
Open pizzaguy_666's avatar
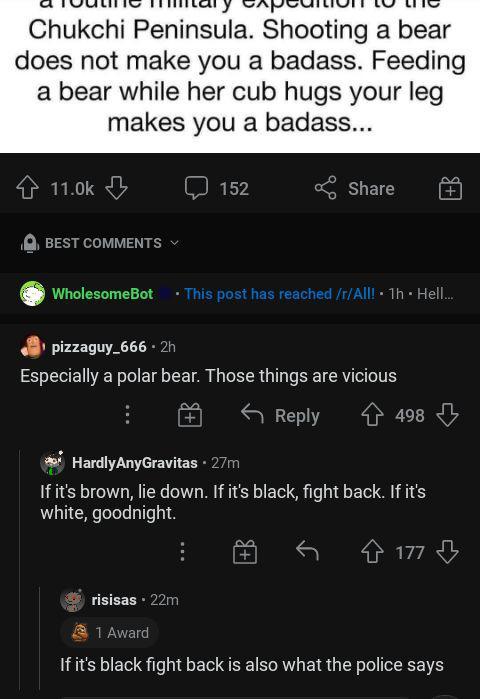click(33, 346)
